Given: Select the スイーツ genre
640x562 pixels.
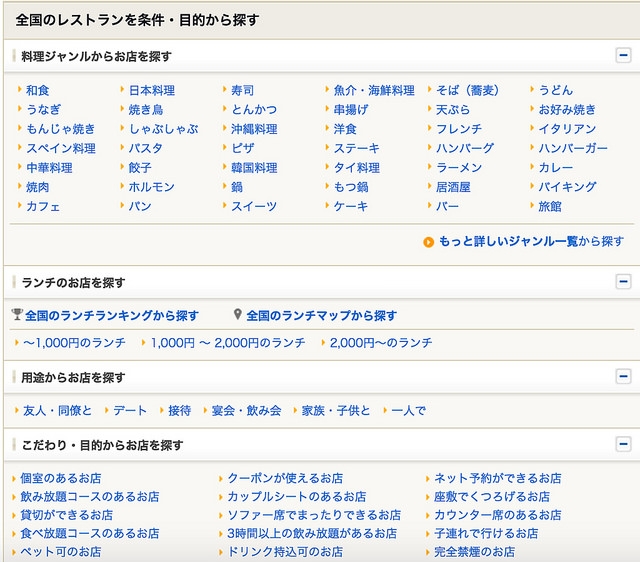Looking at the screenshot, I should [x=254, y=207].
